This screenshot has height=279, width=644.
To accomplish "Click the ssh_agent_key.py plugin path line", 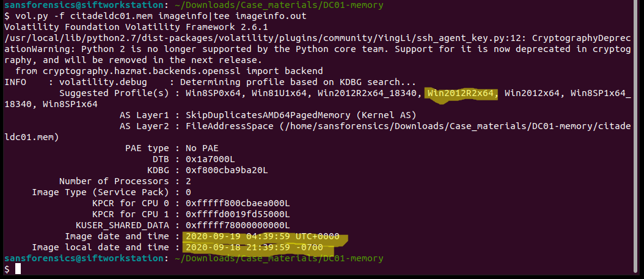I will click(317, 39).
